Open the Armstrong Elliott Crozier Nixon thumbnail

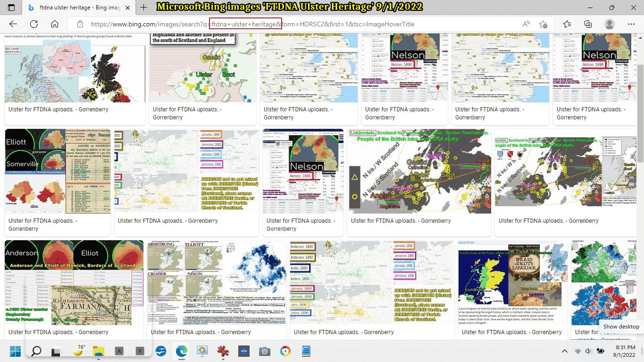[217, 283]
